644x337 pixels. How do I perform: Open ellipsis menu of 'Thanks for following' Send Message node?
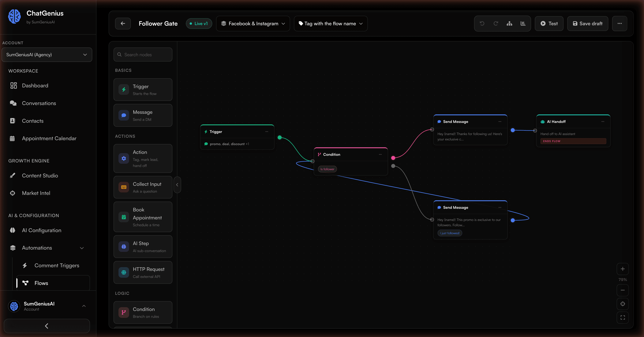[500, 122]
